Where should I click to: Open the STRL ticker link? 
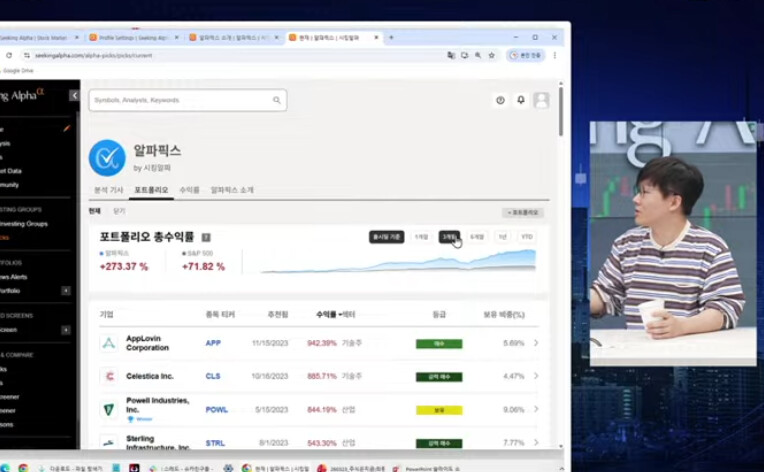(x=215, y=443)
